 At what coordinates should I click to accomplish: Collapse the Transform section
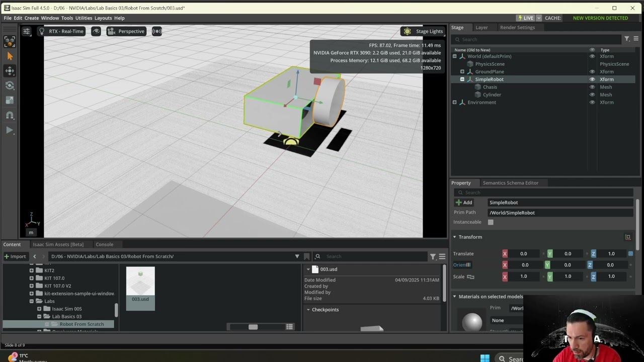pyautogui.click(x=454, y=237)
